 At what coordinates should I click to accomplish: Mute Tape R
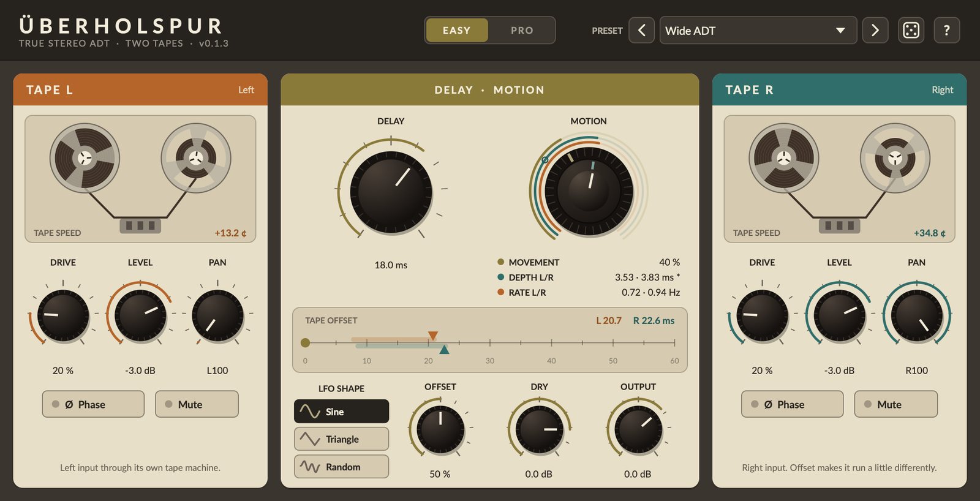[895, 404]
